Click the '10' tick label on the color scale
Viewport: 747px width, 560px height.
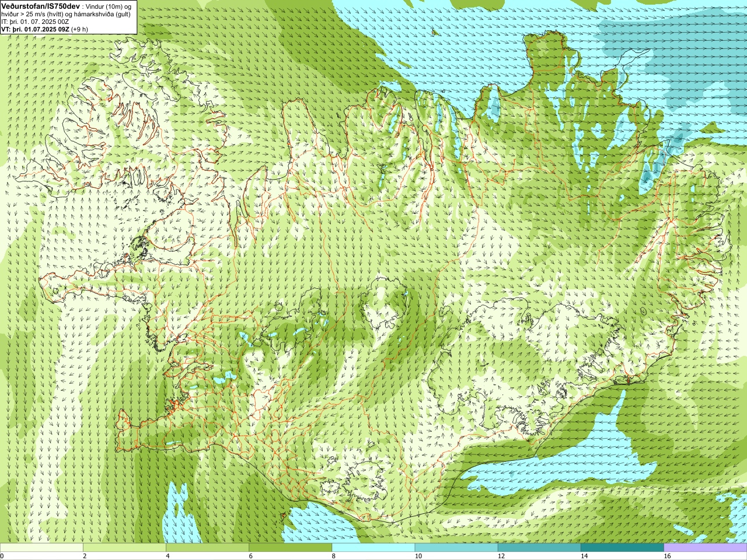(x=418, y=556)
